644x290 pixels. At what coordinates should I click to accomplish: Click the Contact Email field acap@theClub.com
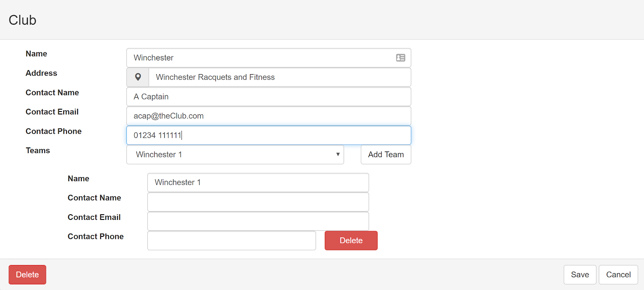pos(269,116)
